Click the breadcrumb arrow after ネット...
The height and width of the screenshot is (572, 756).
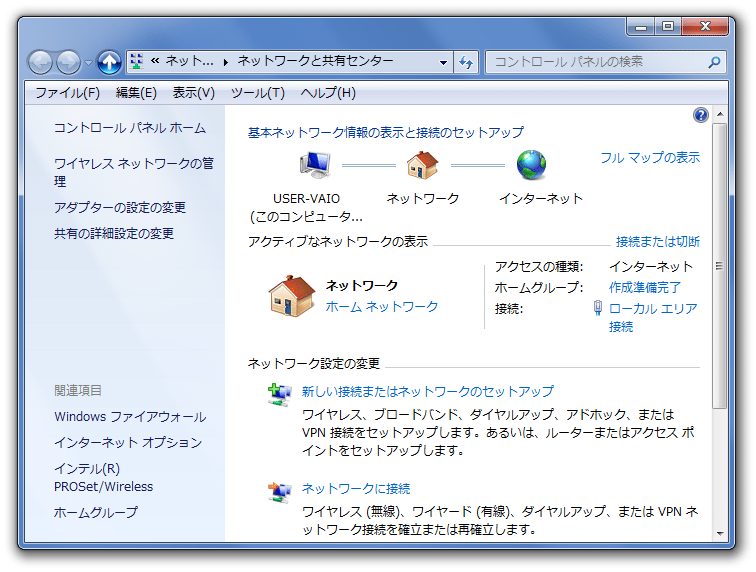(x=226, y=62)
